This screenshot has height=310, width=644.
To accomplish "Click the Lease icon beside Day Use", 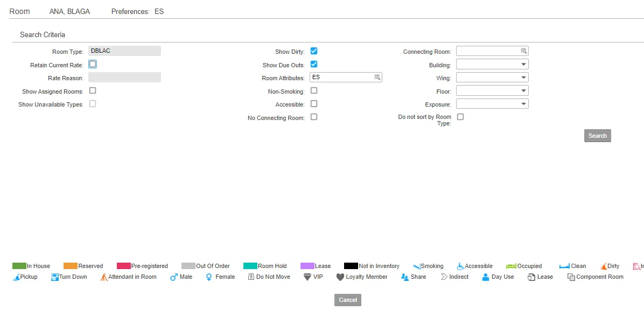I will pyautogui.click(x=531, y=277).
